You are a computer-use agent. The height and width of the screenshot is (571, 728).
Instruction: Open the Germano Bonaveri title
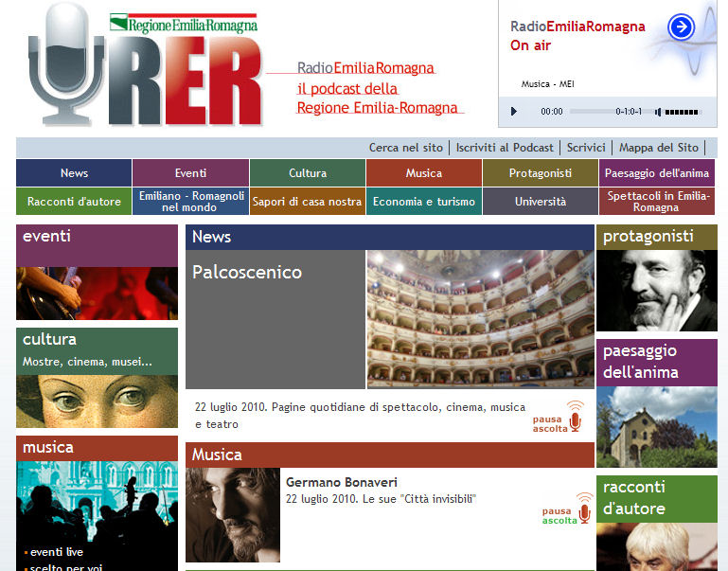[x=342, y=482]
